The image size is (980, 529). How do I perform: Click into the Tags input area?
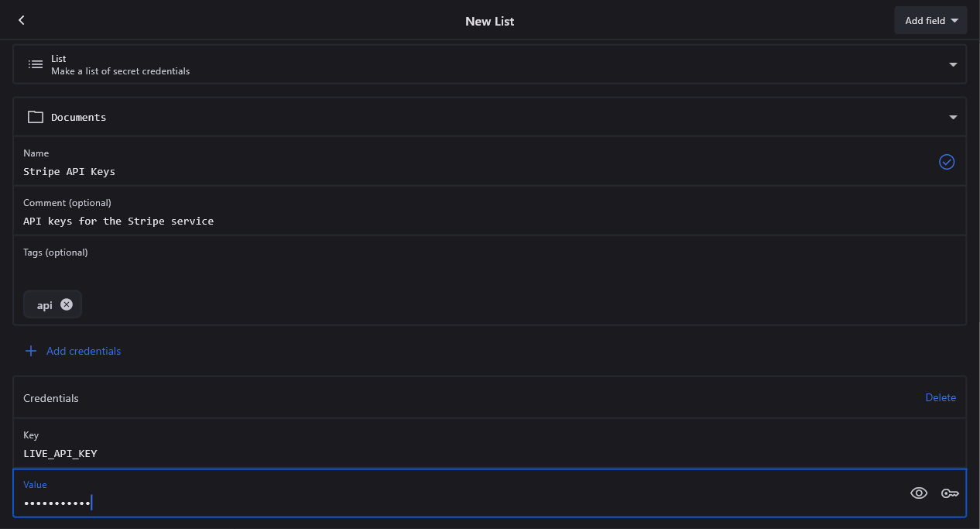coord(464,271)
